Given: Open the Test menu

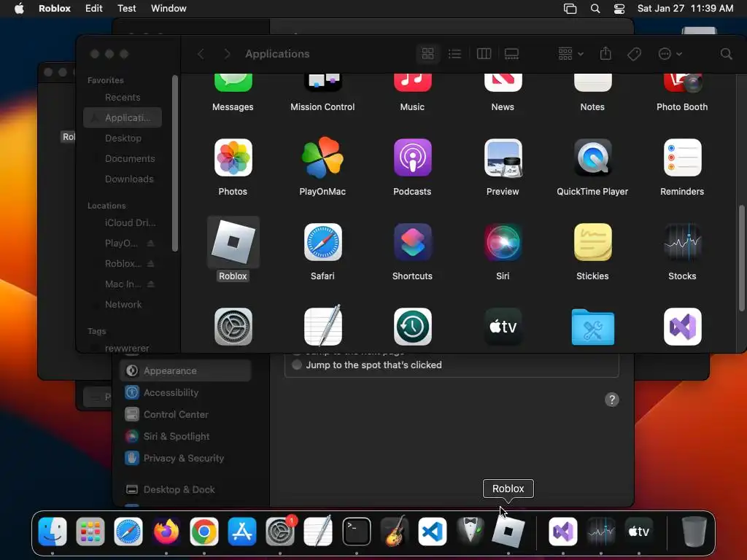Looking at the screenshot, I should pyautogui.click(x=127, y=9).
